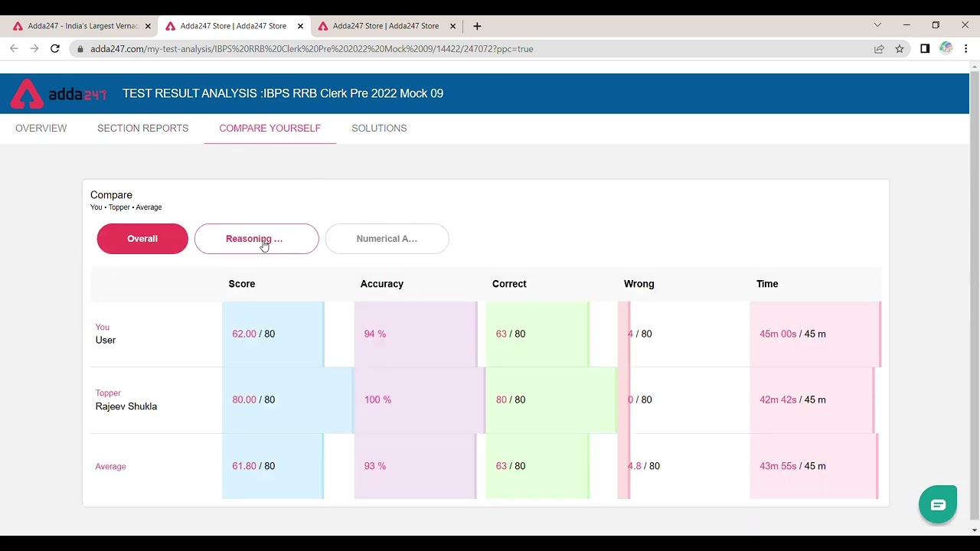Viewport: 980px width, 551px height.
Task: Click the Accuracy column header
Action: coord(382,284)
